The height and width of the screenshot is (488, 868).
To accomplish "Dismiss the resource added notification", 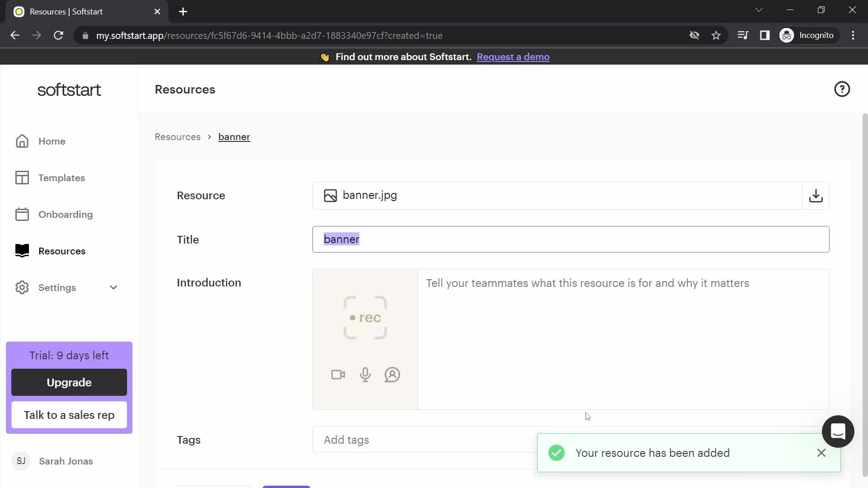I will tap(821, 452).
